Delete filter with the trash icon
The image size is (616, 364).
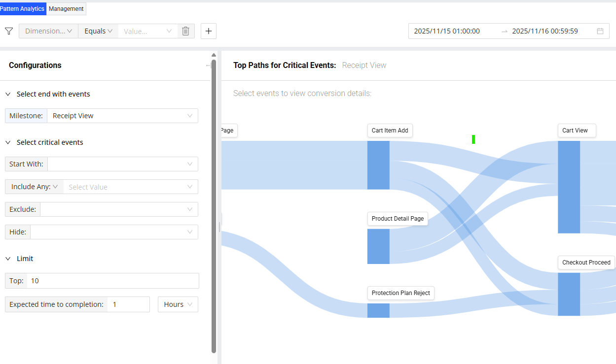tap(185, 31)
